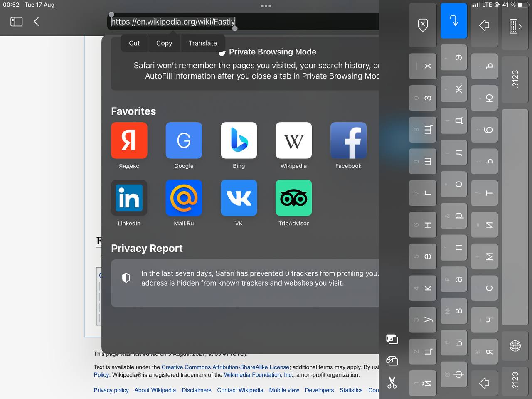Tap the а key

(454, 279)
